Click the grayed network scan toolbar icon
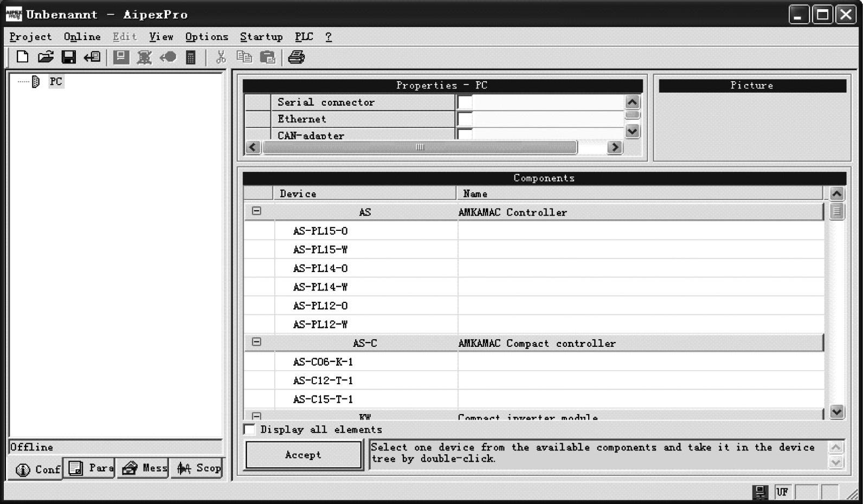This screenshot has width=863, height=504. tap(144, 57)
